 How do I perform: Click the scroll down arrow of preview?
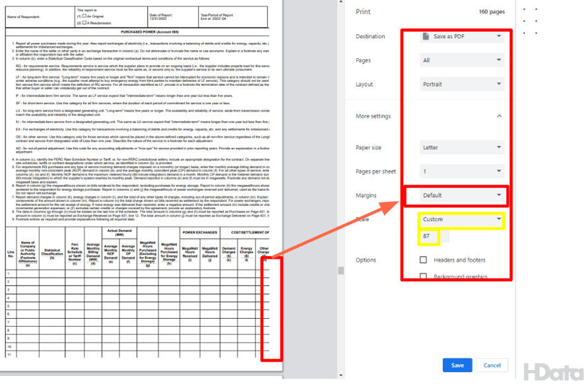tap(341, 375)
